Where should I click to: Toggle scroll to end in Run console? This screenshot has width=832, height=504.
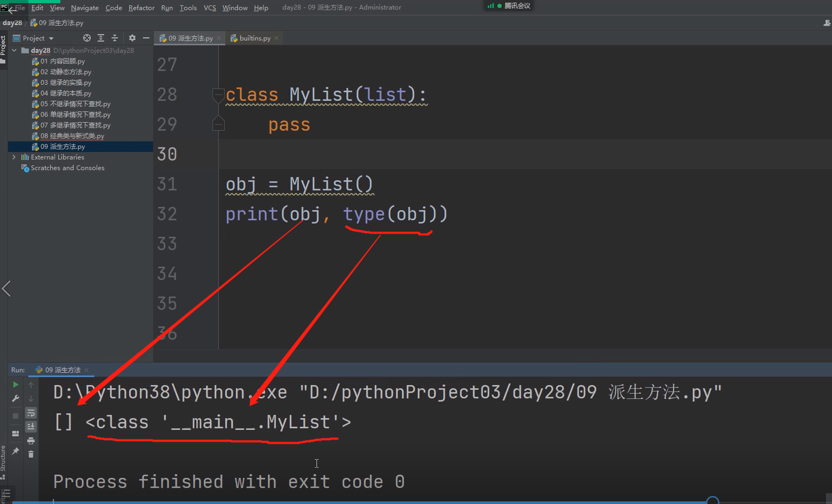click(31, 426)
